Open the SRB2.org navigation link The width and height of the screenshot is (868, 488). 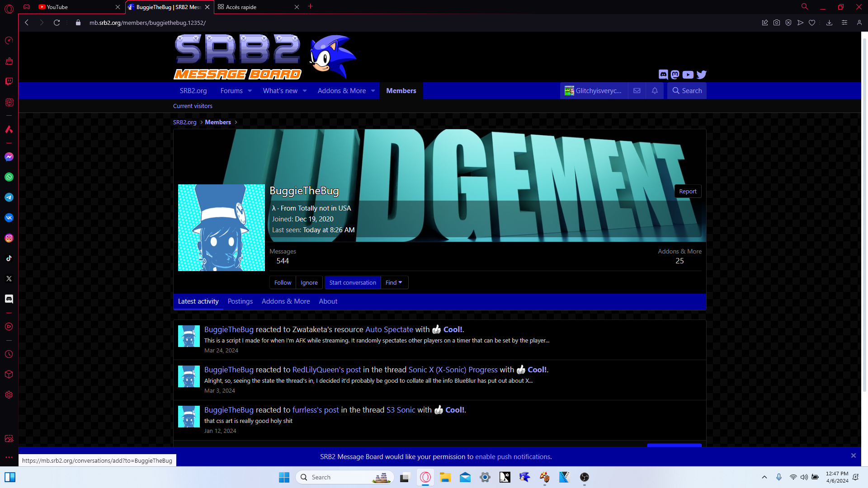pos(193,91)
